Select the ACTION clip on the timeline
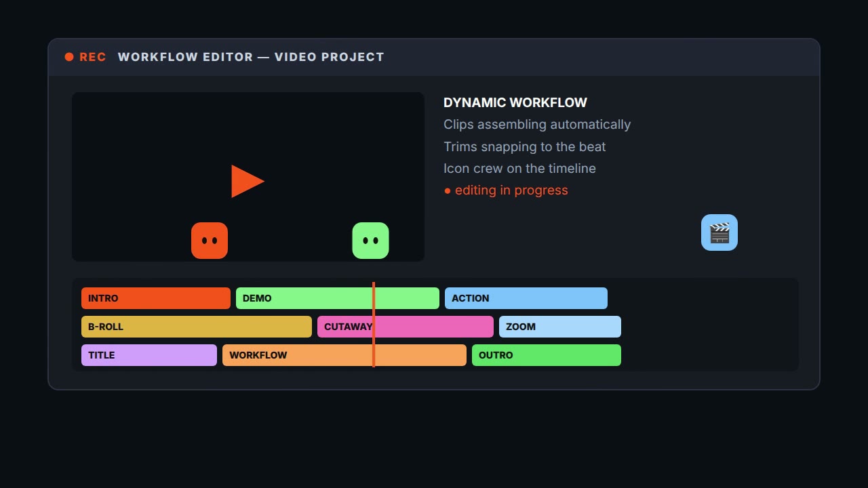 526,298
